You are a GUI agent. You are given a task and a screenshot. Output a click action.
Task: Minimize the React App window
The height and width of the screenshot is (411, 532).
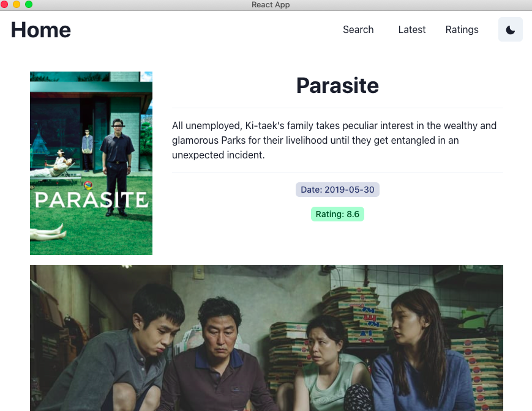[x=17, y=4]
